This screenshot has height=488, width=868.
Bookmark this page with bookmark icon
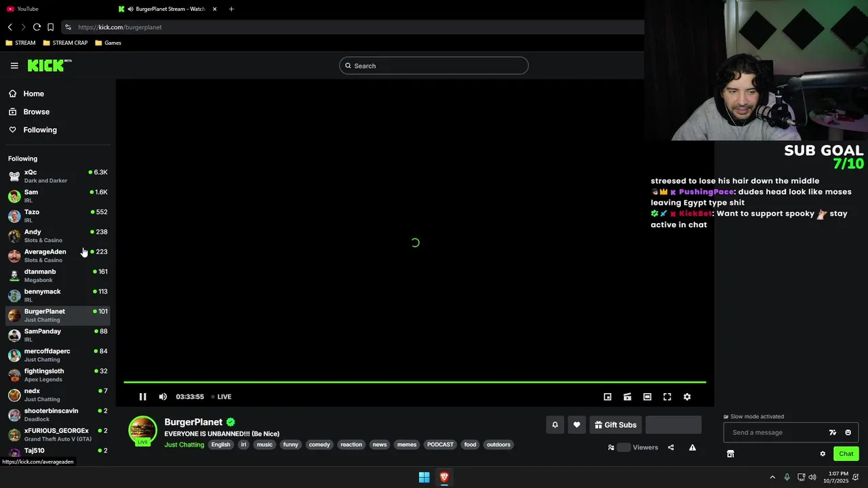click(x=50, y=27)
